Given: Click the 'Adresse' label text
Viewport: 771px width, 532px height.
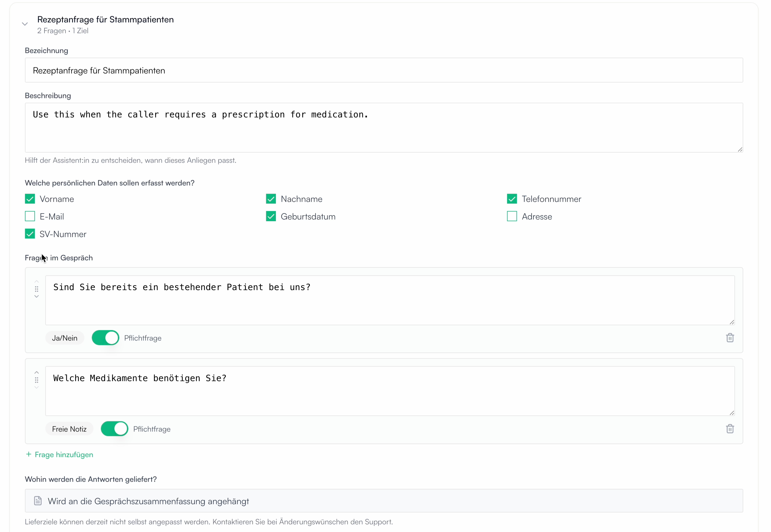Looking at the screenshot, I should [537, 217].
